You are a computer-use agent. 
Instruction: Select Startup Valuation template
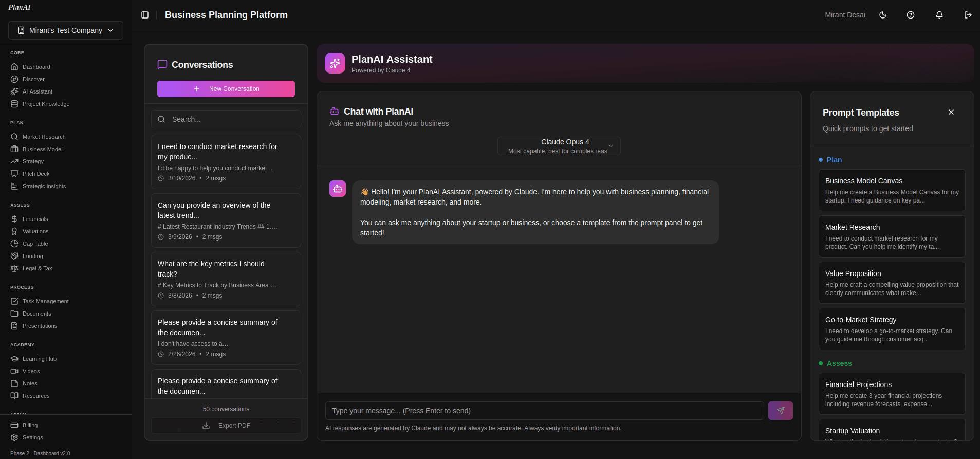tap(892, 430)
